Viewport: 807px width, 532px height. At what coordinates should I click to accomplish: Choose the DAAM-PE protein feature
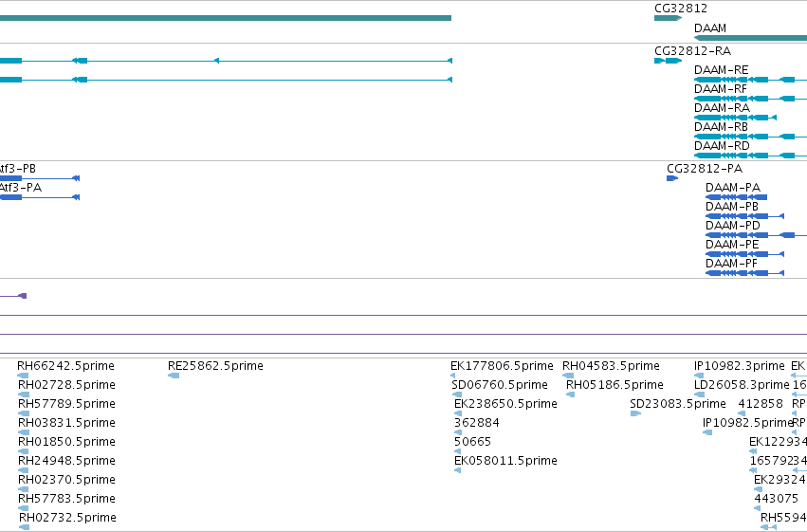(732, 245)
